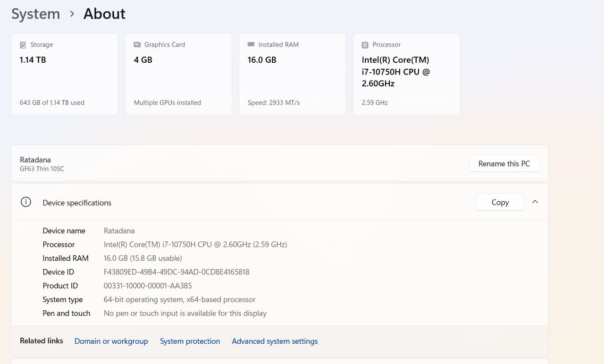Click the Product ID label
The image size is (604, 364).
pos(60,286)
